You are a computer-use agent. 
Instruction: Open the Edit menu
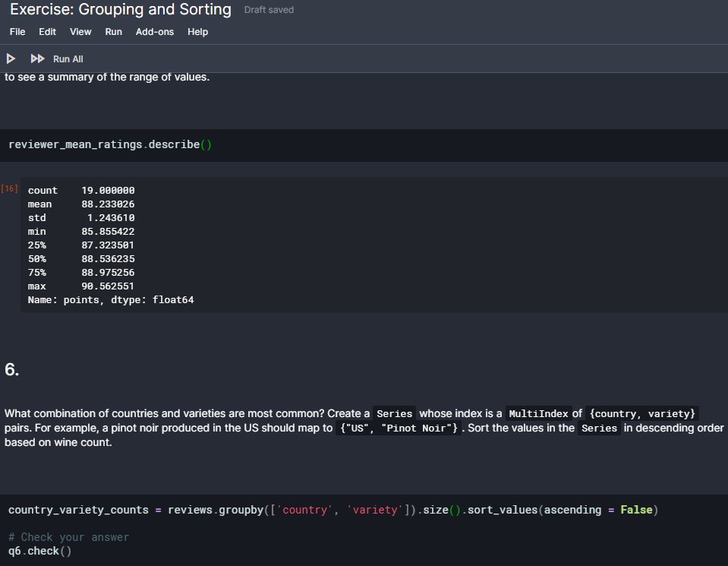tap(47, 32)
